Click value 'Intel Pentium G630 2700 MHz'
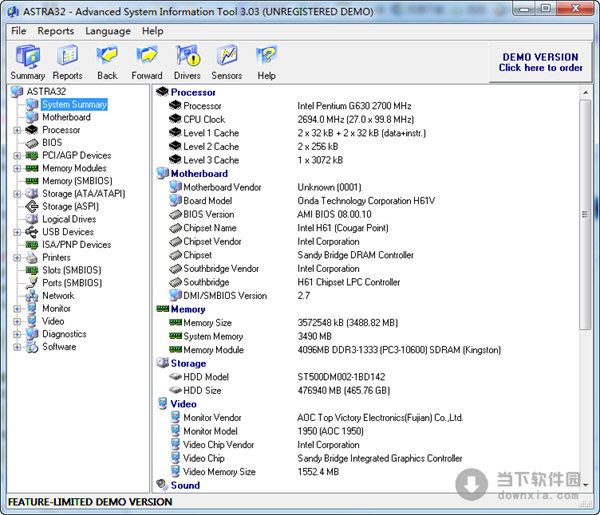This screenshot has width=600, height=515. coord(354,106)
